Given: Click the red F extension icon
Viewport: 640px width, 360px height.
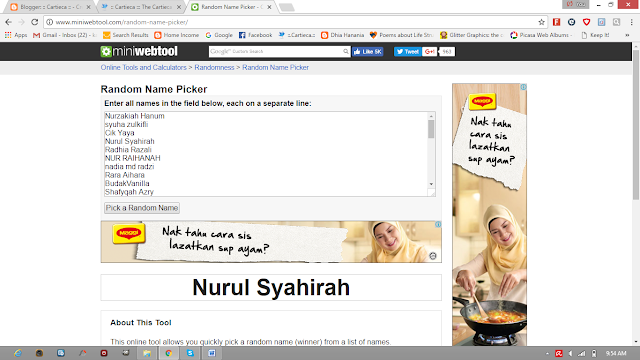Looking at the screenshot, I should pyautogui.click(x=556, y=22).
